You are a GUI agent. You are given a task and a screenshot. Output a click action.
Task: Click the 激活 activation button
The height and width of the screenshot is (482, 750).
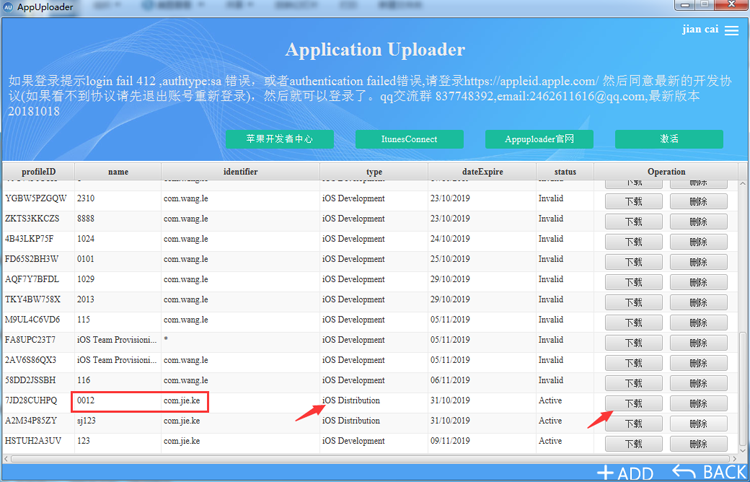pos(669,139)
